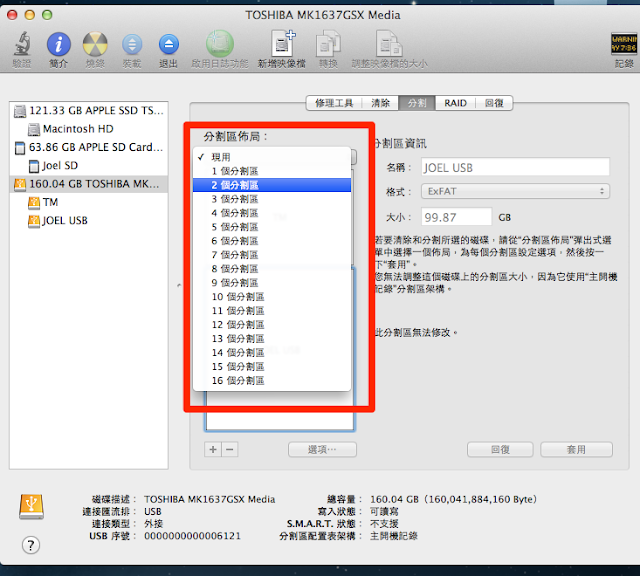Click the orange USB drive icon
Image resolution: width=640 pixels, height=576 pixels.
point(31,506)
